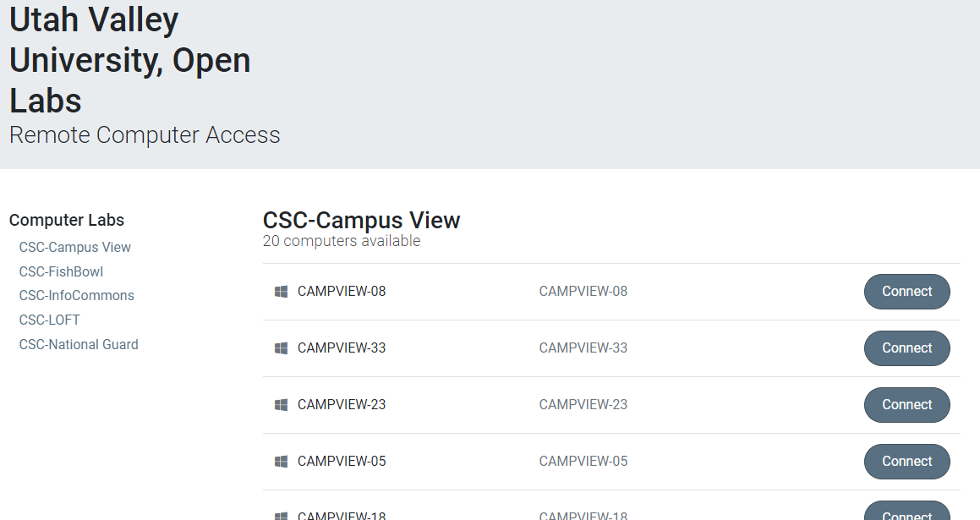Click the CSC-Campus View section heading

361,220
